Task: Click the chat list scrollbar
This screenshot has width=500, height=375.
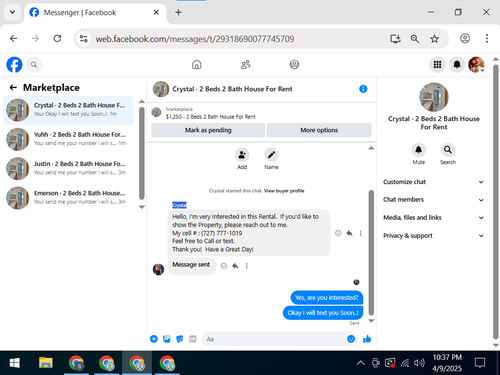Action: pos(142,153)
